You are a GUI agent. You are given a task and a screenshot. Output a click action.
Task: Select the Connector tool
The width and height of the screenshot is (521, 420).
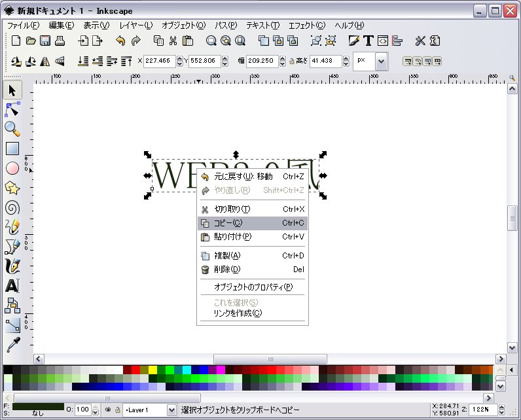click(x=12, y=306)
